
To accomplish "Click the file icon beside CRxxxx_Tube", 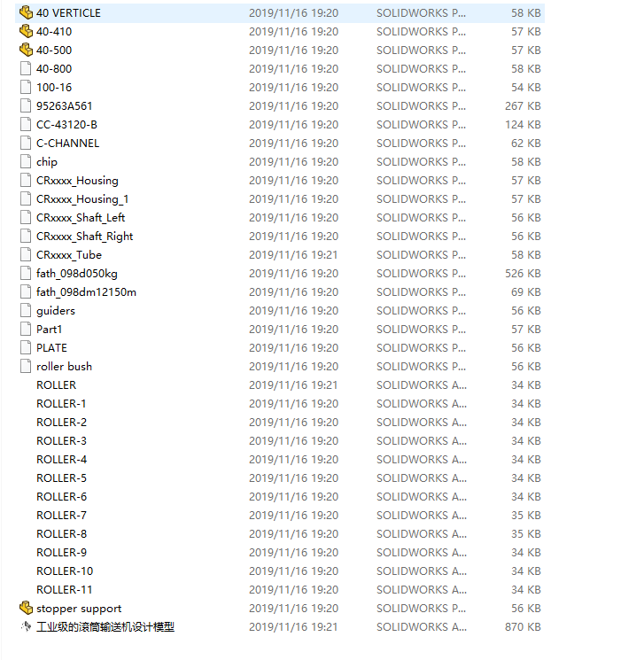I will pyautogui.click(x=26, y=254).
